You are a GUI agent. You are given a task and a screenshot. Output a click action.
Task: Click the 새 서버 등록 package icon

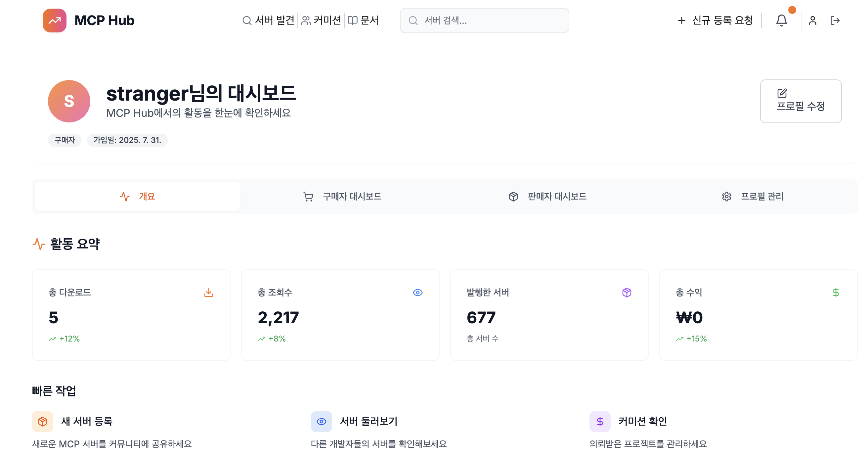point(43,421)
